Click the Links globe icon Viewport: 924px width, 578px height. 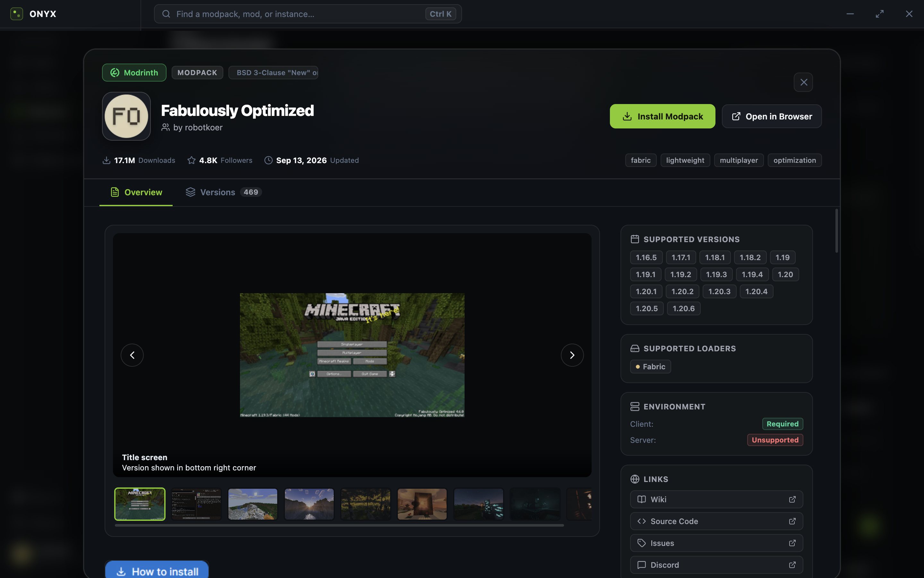pos(635,479)
